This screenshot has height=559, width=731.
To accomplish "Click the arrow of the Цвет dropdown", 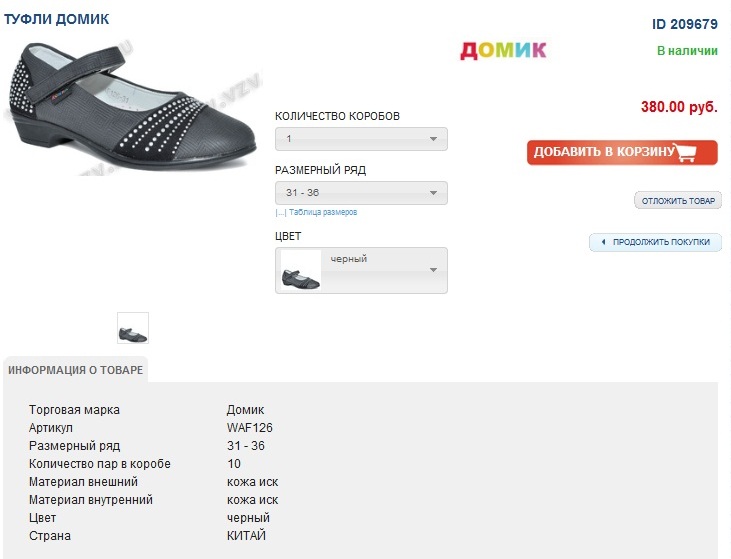I will click(433, 270).
